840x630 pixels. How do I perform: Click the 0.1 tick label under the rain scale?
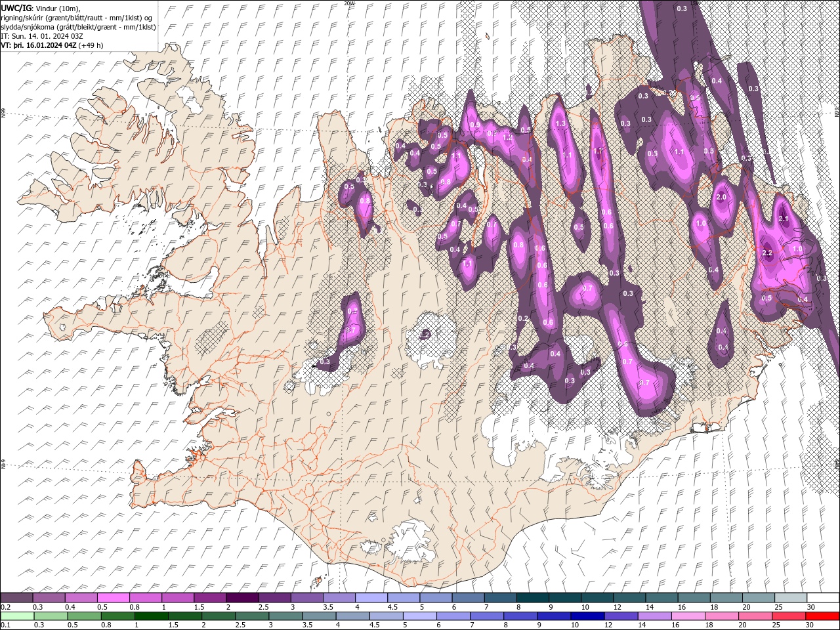pos(5,625)
